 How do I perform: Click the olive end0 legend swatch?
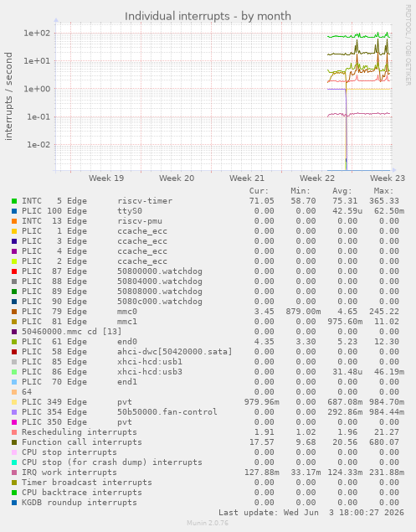pyautogui.click(x=14, y=342)
